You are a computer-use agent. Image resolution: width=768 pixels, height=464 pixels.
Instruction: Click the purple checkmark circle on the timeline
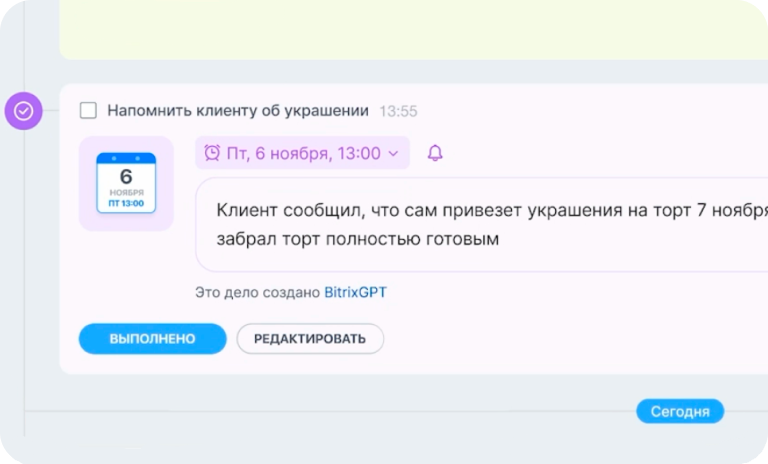coord(24,111)
